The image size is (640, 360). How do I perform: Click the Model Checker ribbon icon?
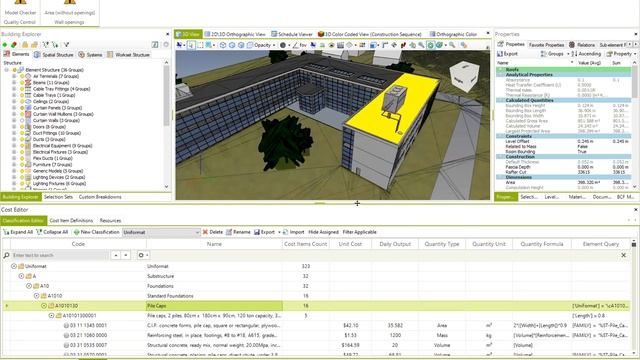(x=20, y=2)
